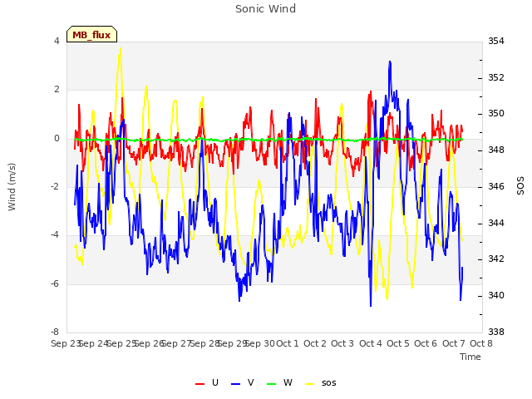The height and width of the screenshot is (399, 532).
Task: Click the right-side sos axis label
Action: pos(520,185)
